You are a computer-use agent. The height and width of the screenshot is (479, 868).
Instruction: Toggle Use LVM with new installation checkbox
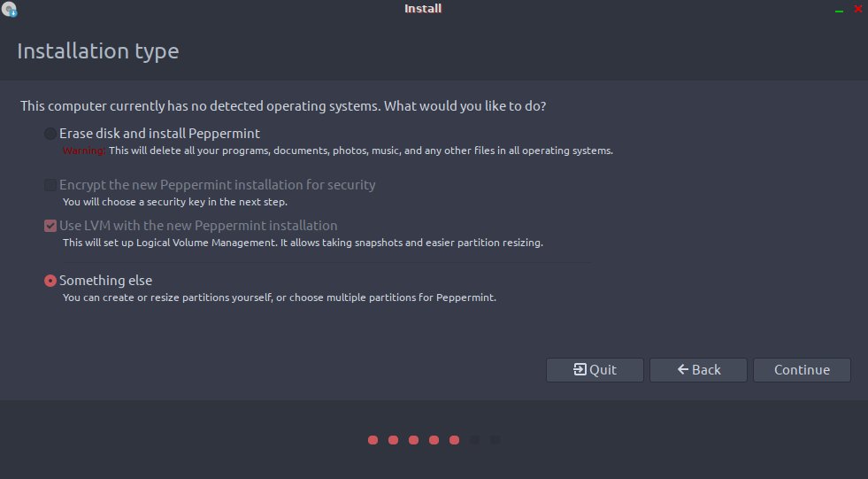[50, 226]
